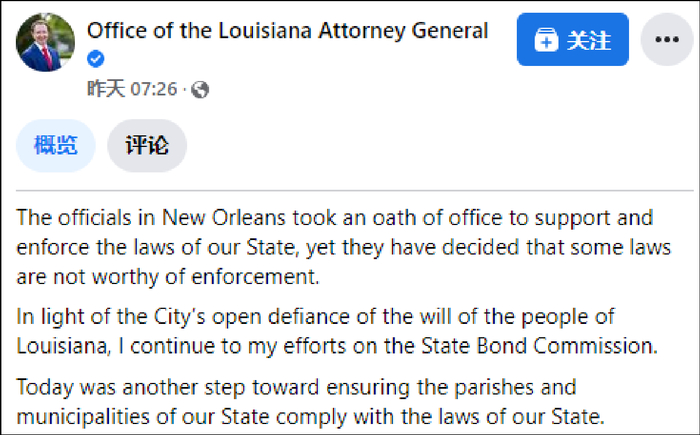Image resolution: width=700 pixels, height=435 pixels.
Task: Click the globe public-visibility icon
Action: (x=200, y=90)
